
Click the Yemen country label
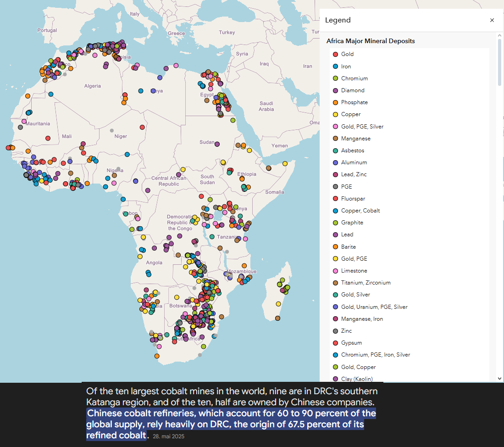pos(280,145)
